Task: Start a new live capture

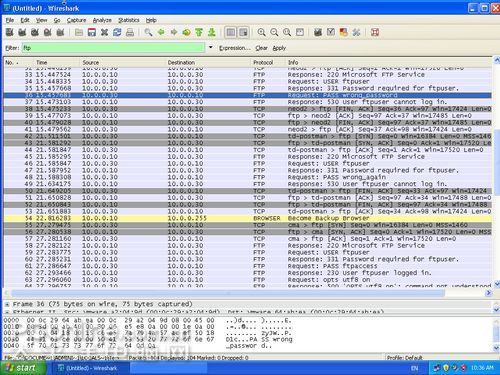Action: 35,32
